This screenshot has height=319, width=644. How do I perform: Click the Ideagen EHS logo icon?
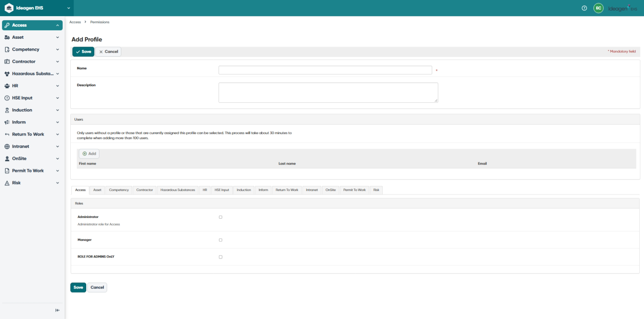9,8
